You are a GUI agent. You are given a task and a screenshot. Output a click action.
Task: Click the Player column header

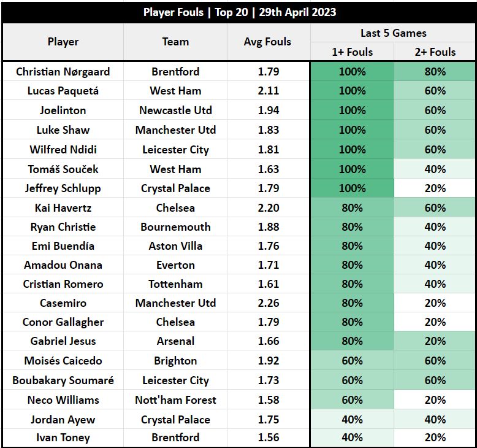coord(63,42)
